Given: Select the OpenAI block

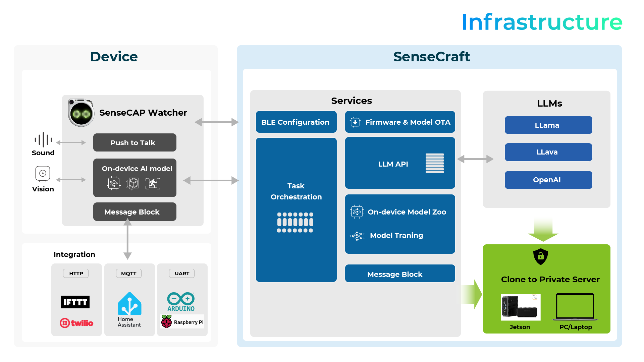Looking at the screenshot, I should tap(548, 180).
